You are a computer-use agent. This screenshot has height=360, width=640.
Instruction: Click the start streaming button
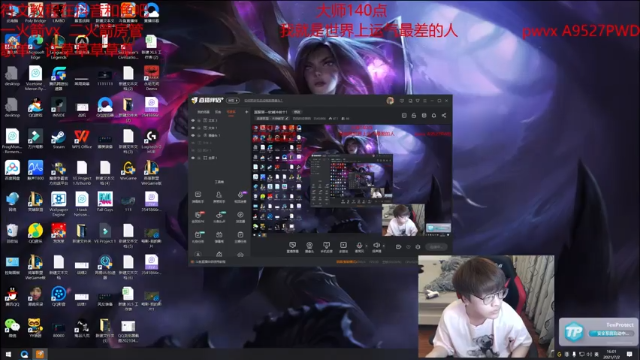point(436,247)
